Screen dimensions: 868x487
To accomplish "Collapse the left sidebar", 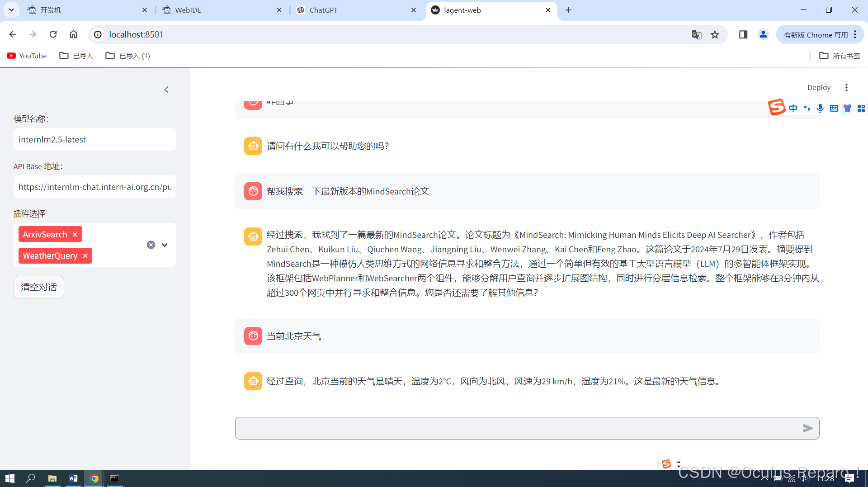I will click(166, 89).
